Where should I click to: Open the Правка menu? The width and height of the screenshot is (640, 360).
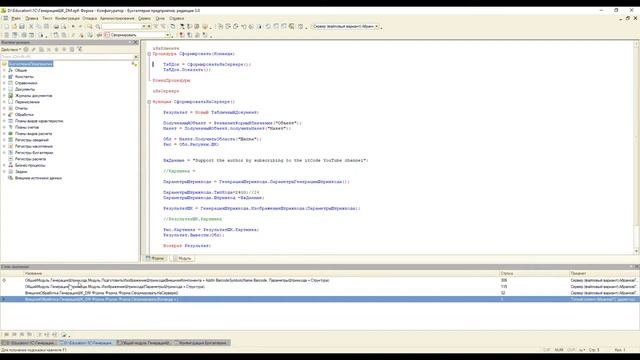31,18
